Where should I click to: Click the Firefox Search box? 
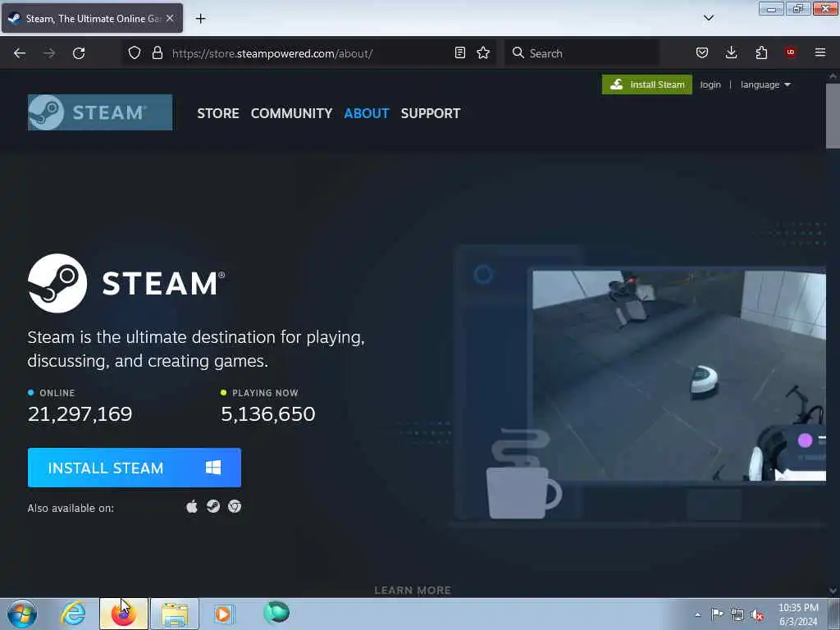[x=582, y=53]
